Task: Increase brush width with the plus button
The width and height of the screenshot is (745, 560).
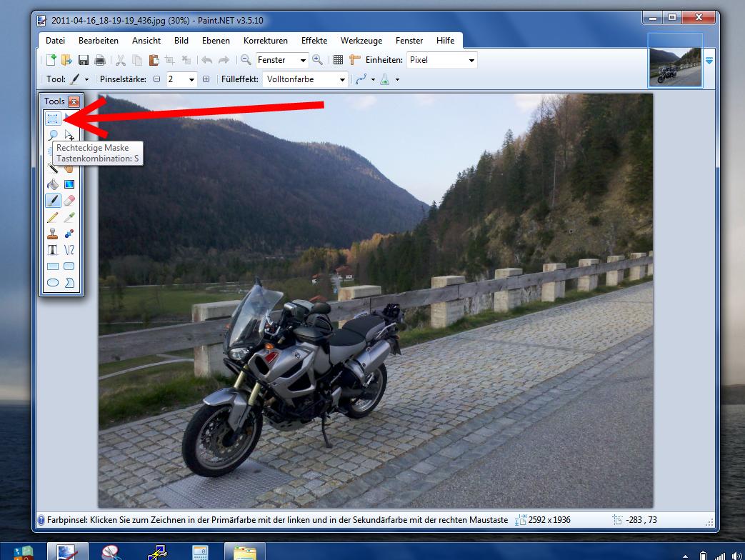Action: point(206,79)
